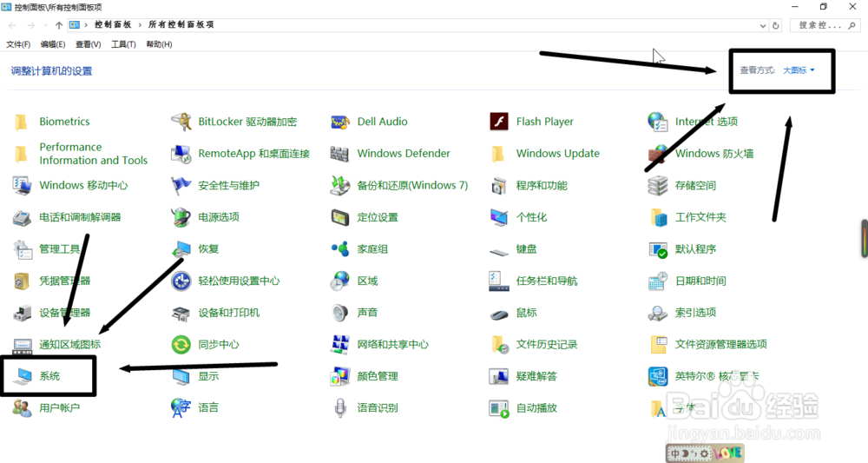Image resolution: width=868 pixels, height=463 pixels.
Task: Open the RemoteApp 和桌面连接 icon
Action: coord(181,154)
